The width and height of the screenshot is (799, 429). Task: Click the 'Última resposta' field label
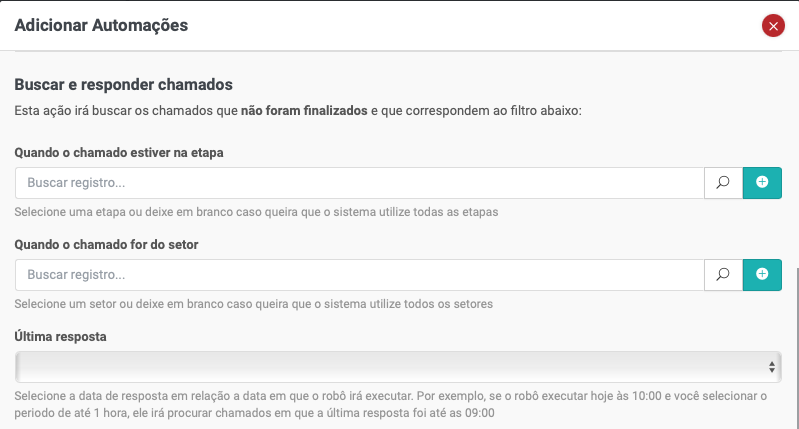pyautogui.click(x=60, y=336)
